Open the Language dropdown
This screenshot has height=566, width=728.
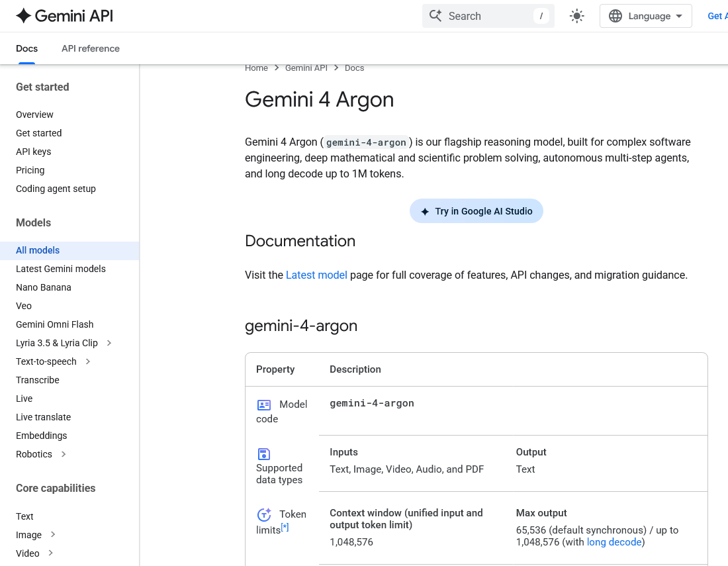[x=645, y=17]
